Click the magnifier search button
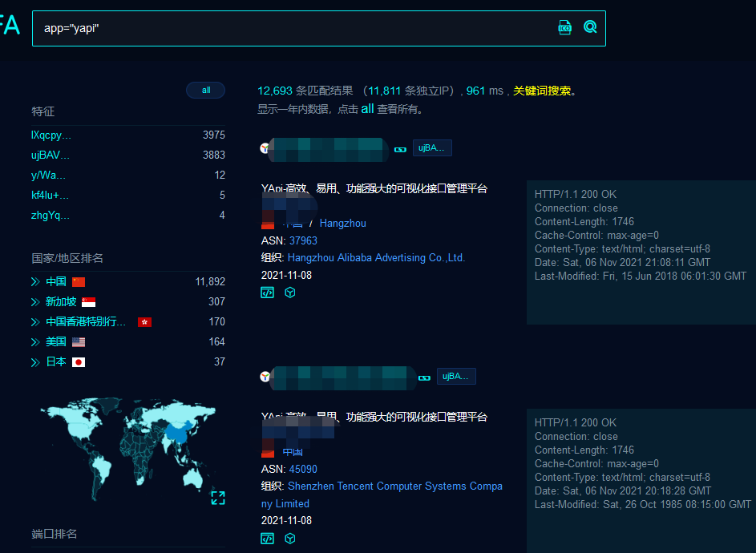Screen dimensions: 756x553 point(590,27)
